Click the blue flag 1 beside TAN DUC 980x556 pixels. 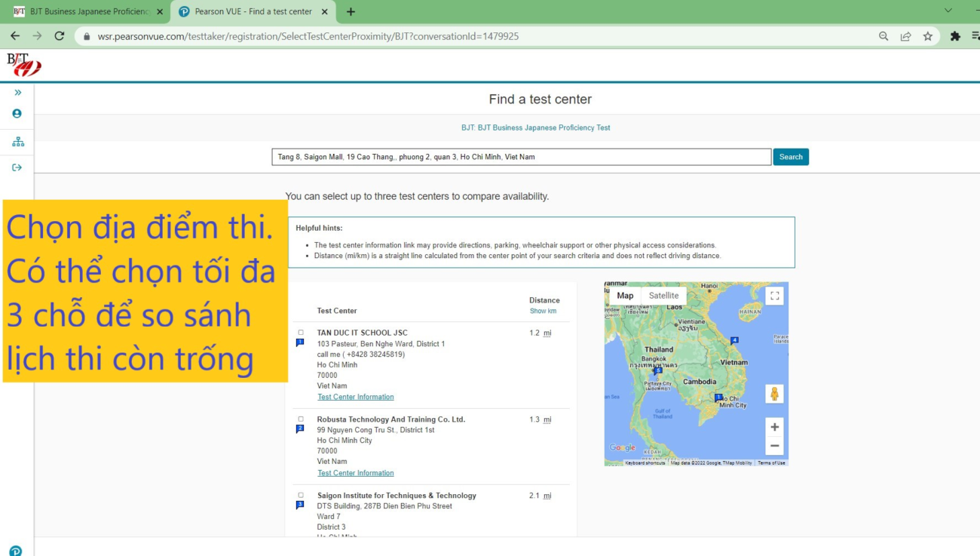click(x=300, y=343)
